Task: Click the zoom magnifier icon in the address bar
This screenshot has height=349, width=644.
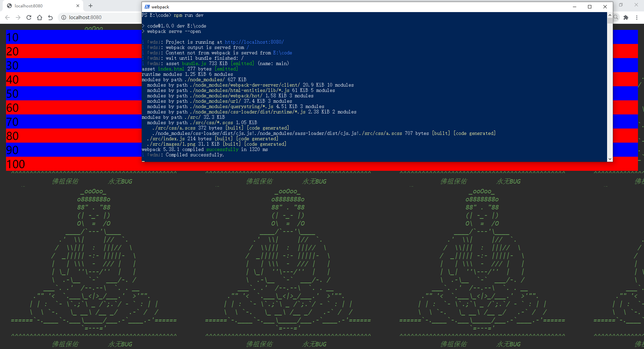Action: 616,17
